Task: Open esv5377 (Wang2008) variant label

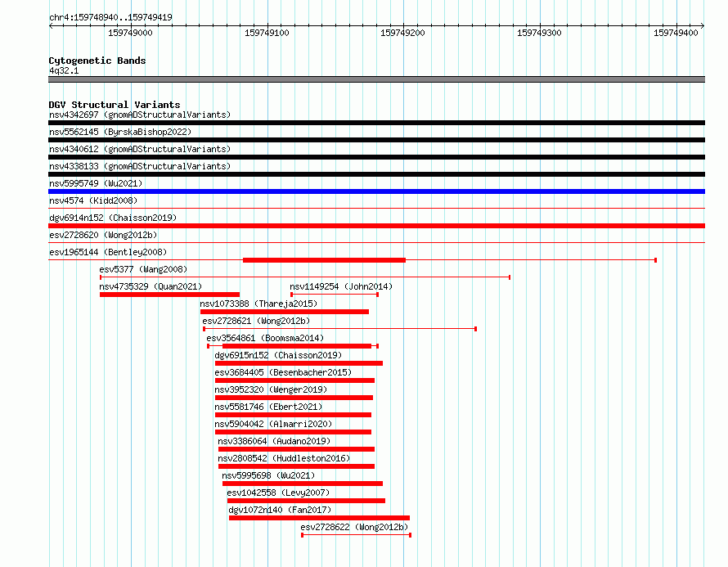Action: click(143, 269)
